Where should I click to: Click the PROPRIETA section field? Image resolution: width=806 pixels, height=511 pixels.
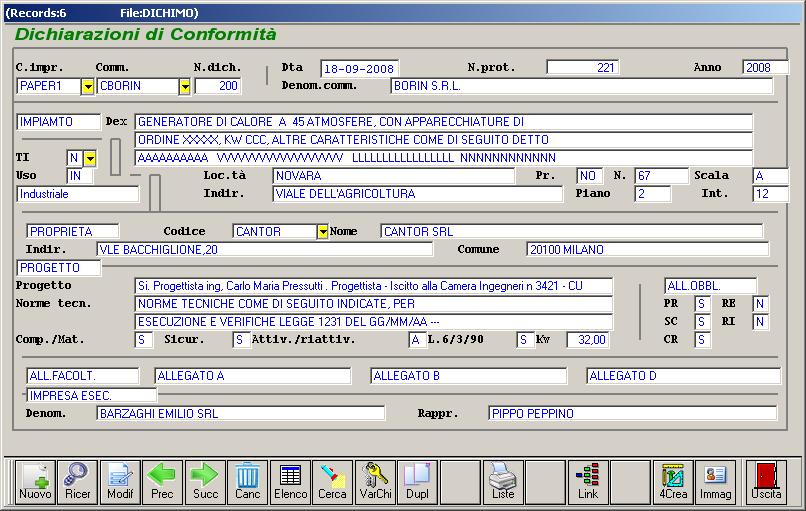(72, 232)
